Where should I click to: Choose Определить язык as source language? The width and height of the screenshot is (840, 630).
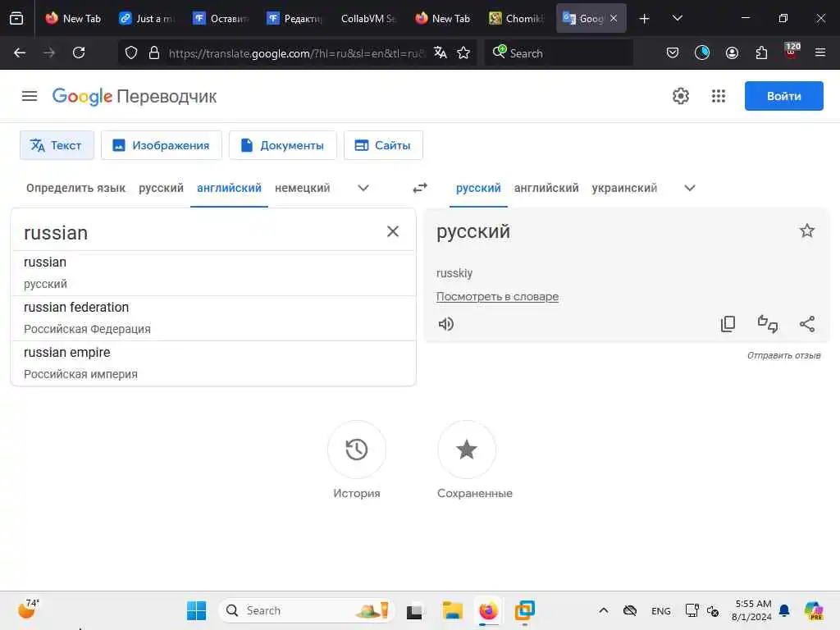[75, 188]
